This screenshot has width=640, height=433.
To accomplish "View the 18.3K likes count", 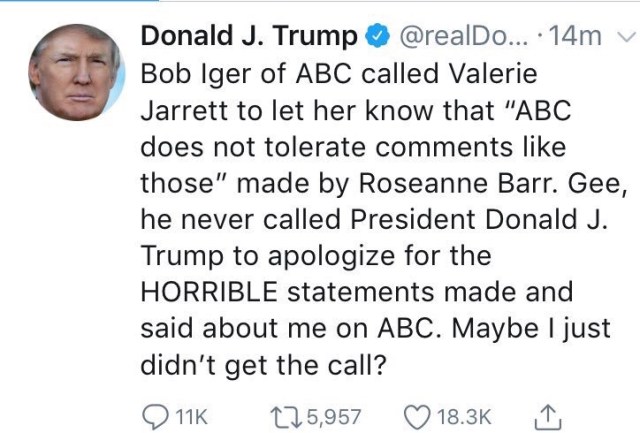I will coord(467,414).
